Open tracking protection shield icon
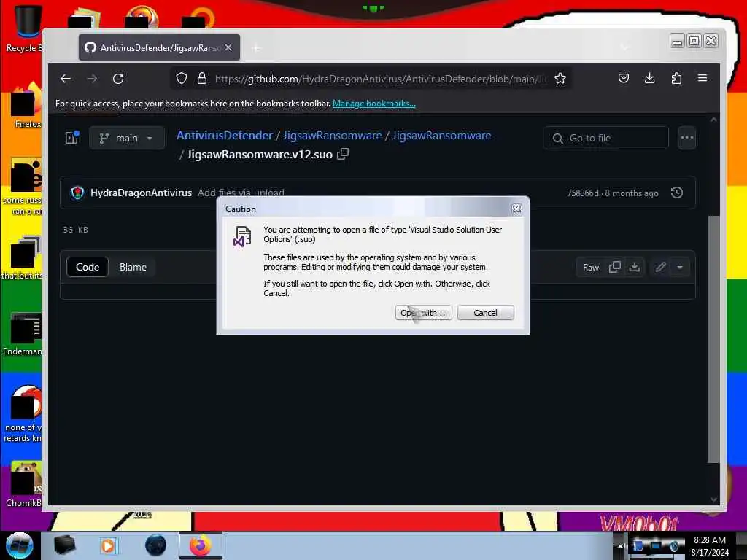747x560 pixels. click(x=182, y=79)
